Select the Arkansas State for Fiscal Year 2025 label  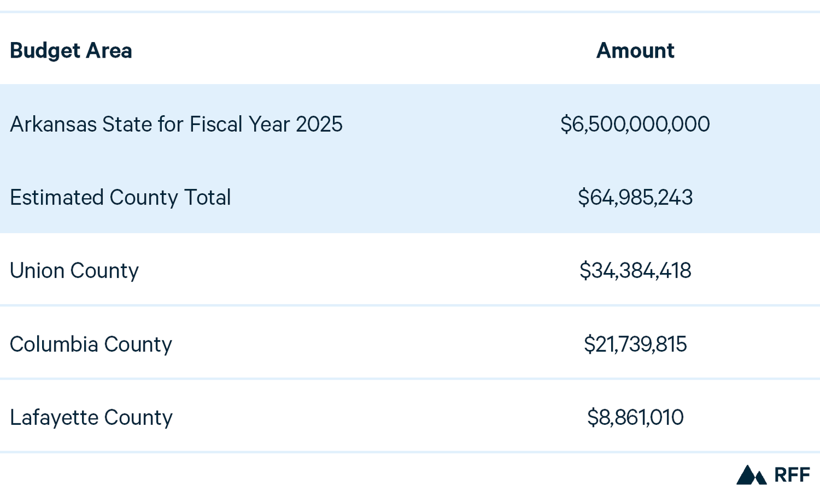[176, 124]
